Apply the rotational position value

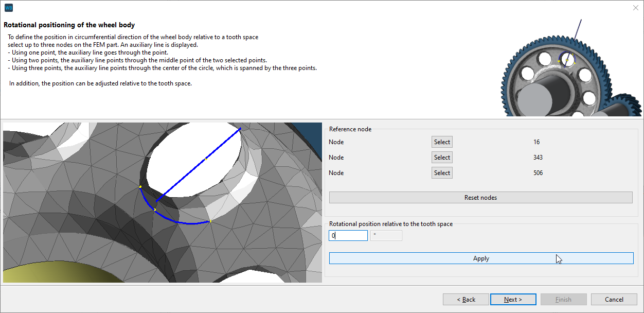click(480, 258)
